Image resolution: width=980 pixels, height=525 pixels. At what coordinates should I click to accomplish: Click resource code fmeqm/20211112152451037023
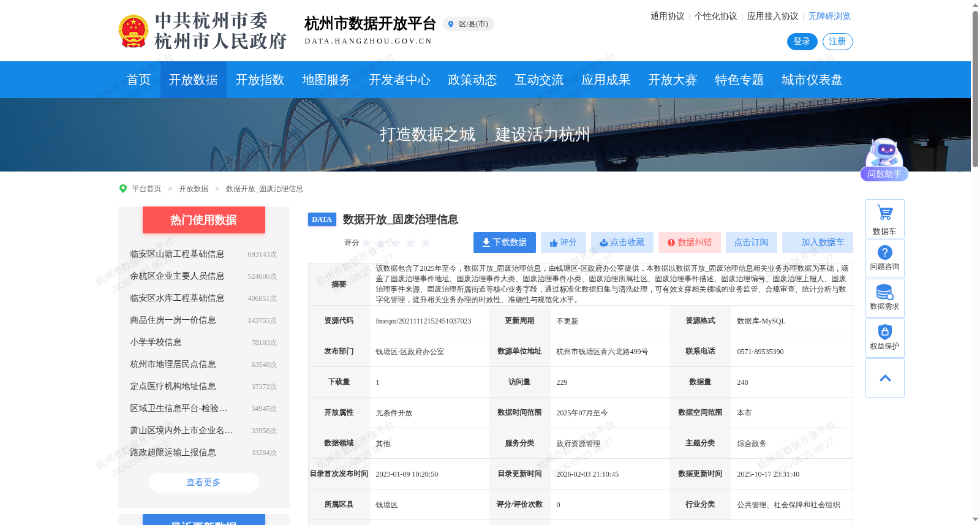424,321
